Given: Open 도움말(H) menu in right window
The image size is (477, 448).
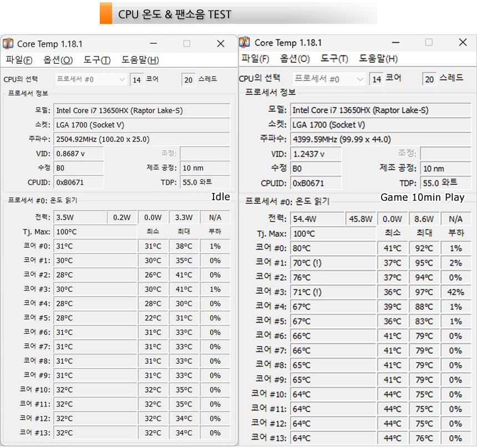Looking at the screenshot, I should 378,59.
